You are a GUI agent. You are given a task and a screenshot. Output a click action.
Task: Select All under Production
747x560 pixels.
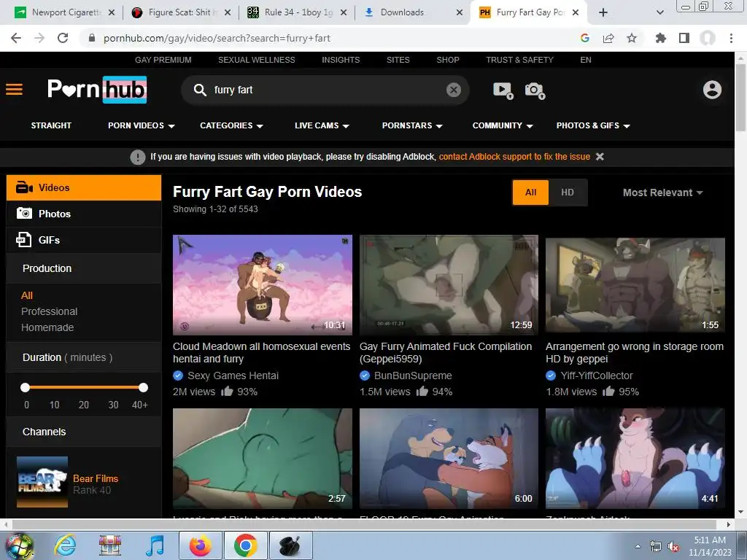point(27,295)
